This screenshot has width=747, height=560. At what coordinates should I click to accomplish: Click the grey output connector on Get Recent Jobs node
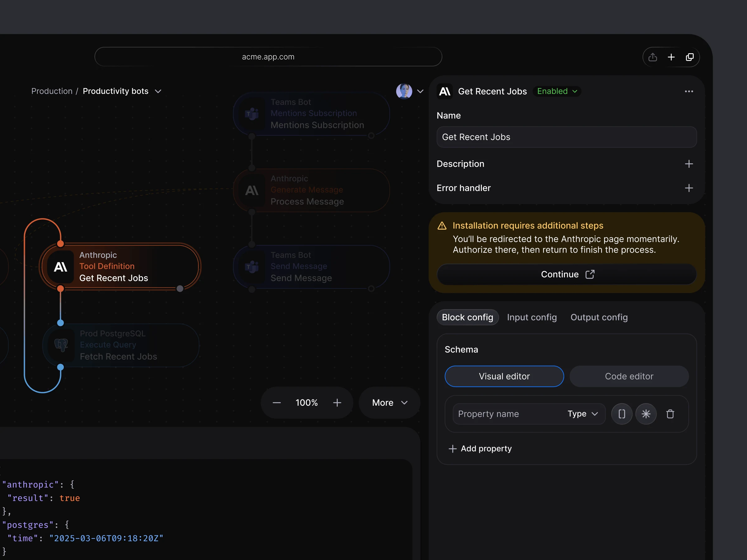[180, 289]
